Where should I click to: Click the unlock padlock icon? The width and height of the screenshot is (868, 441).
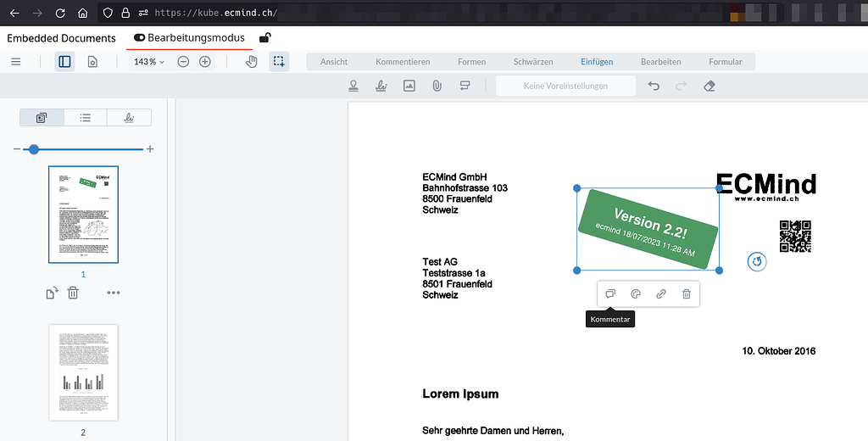(265, 37)
